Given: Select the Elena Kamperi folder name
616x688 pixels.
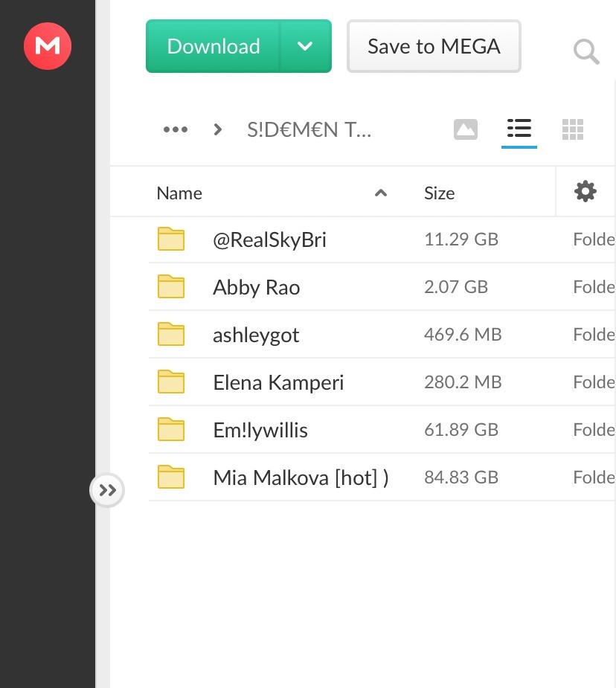Looking at the screenshot, I should 278,382.
